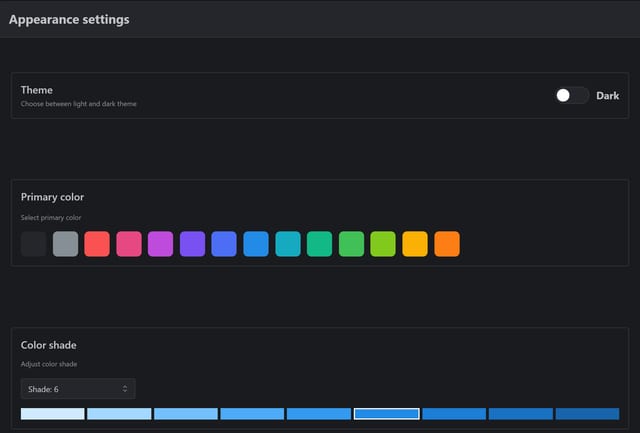Choose the violet primary color swatch

192,244
